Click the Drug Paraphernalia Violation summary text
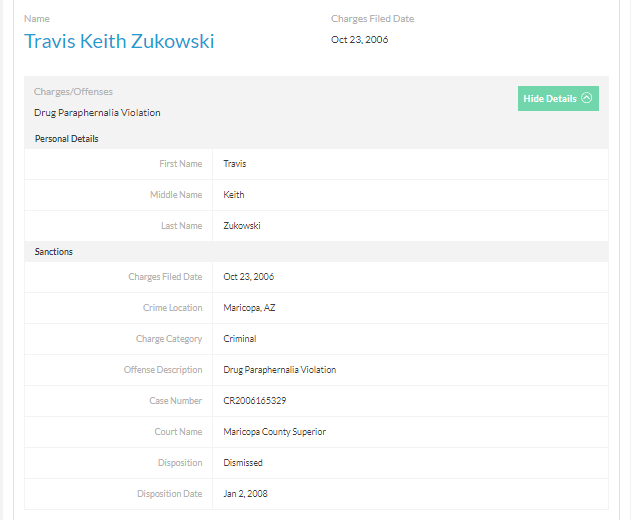The image size is (631, 520). (97, 113)
